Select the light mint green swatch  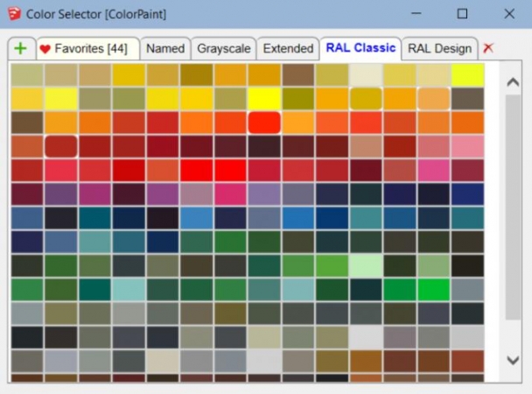[366, 265]
